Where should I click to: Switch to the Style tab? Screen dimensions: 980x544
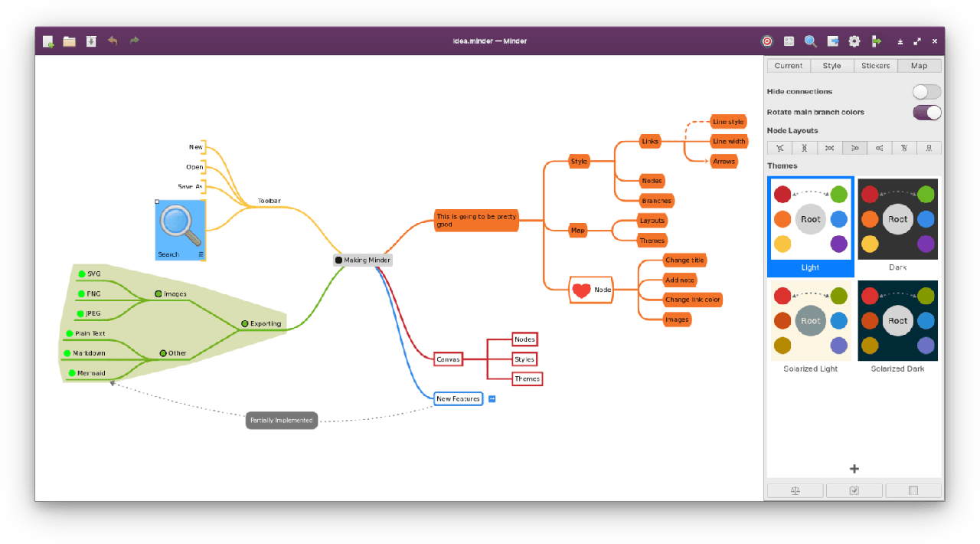[x=831, y=66]
